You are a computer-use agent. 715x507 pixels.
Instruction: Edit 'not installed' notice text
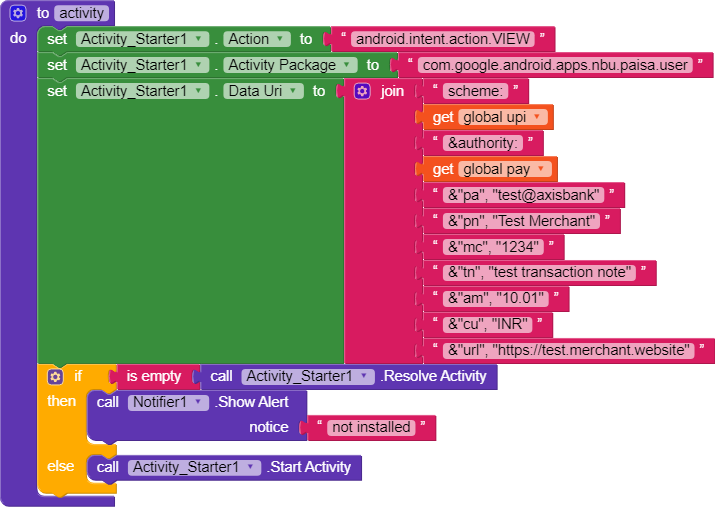371,427
